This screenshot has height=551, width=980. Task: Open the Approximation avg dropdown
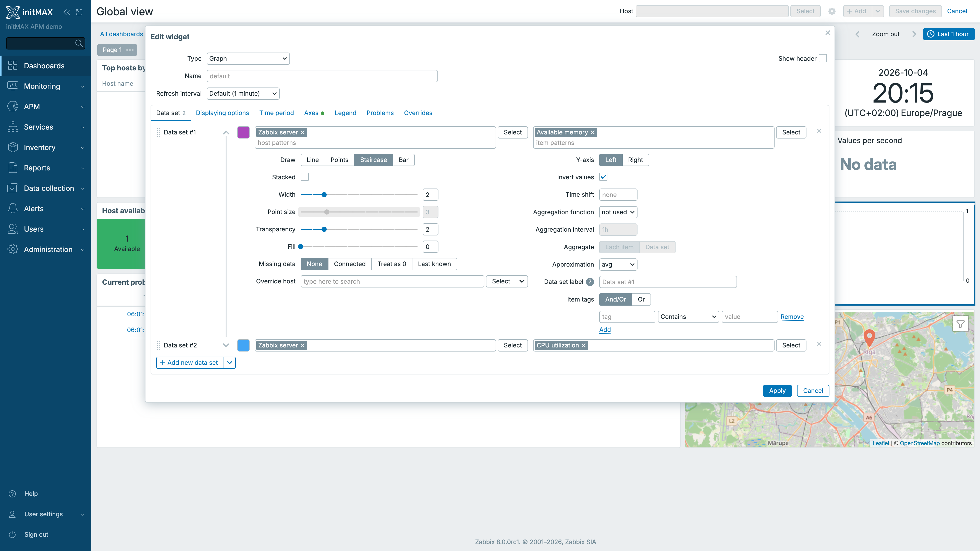click(x=618, y=264)
